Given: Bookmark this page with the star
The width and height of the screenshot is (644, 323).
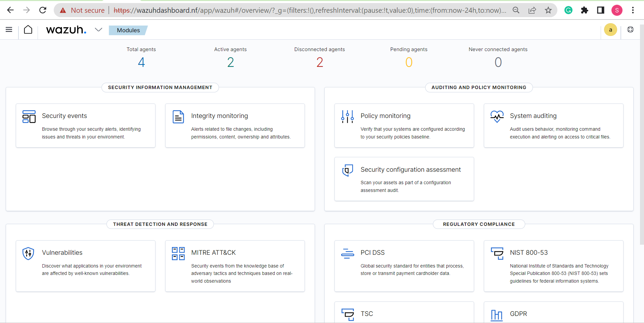Looking at the screenshot, I should tap(548, 10).
